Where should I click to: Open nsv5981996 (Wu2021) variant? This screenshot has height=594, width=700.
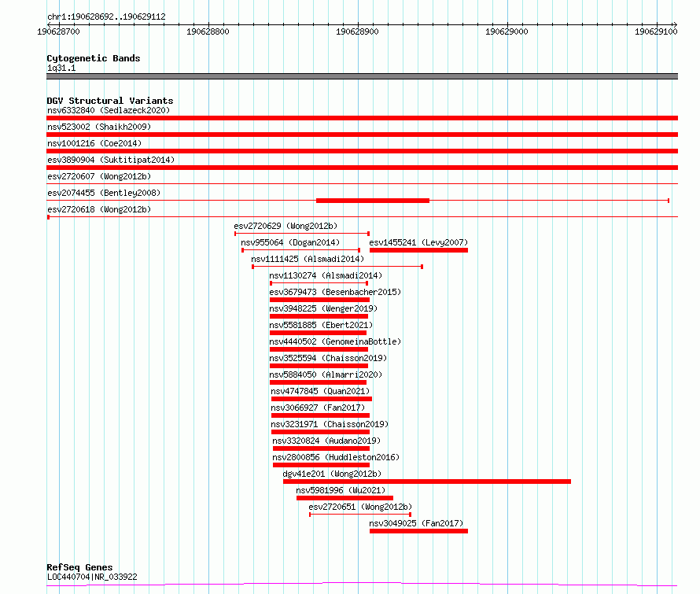pos(341,490)
